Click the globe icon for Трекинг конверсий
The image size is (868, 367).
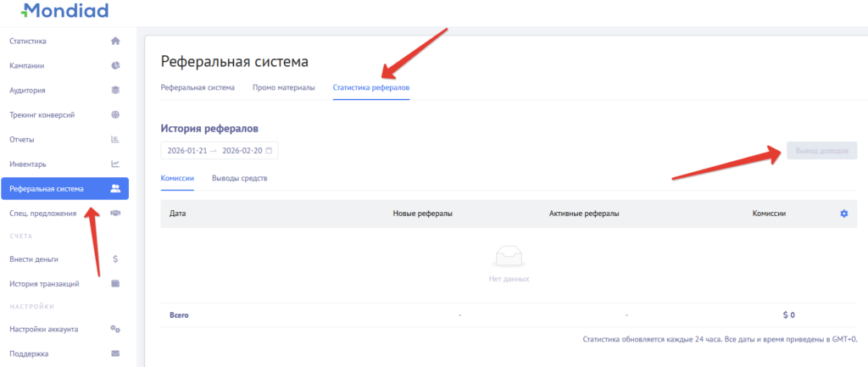coord(115,114)
